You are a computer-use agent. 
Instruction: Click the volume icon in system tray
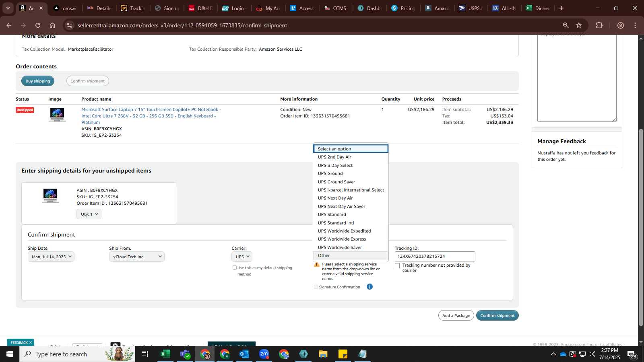click(x=592, y=354)
